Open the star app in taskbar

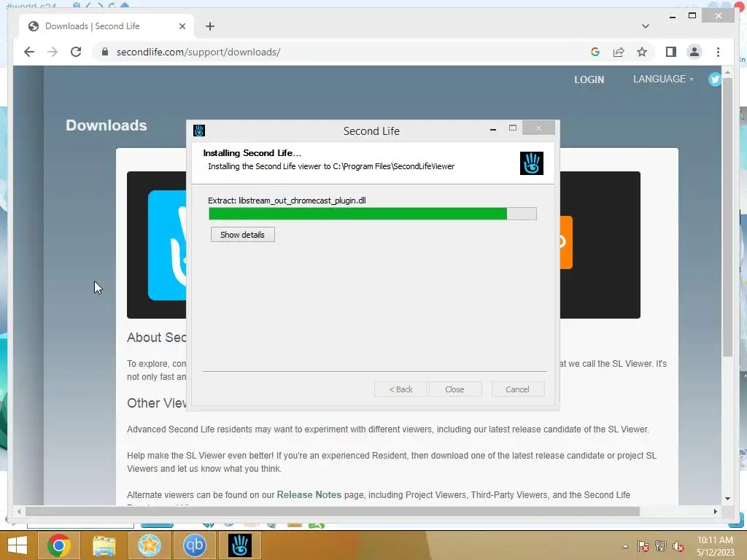pyautogui.click(x=149, y=545)
